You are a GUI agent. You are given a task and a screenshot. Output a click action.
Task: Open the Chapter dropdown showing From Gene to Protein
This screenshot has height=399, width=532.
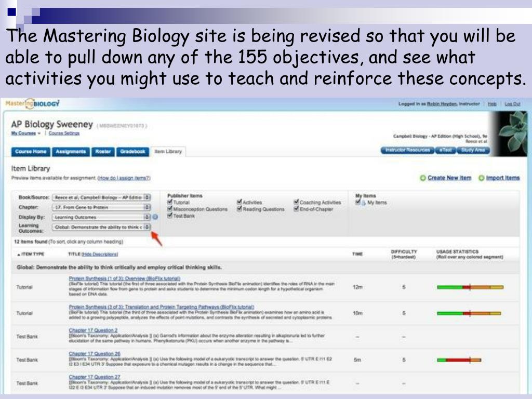[101, 207]
